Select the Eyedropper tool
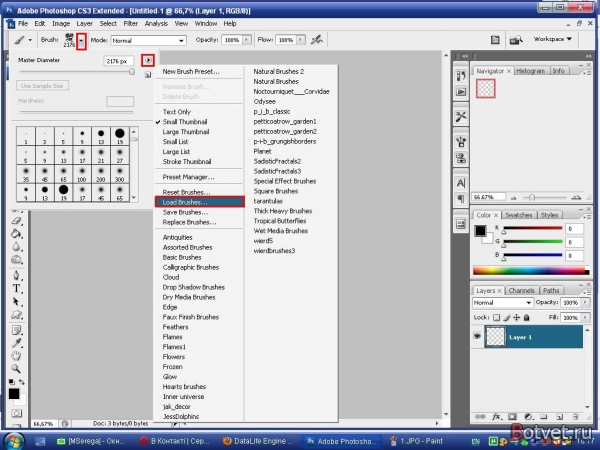600x450 pixels. [16, 343]
